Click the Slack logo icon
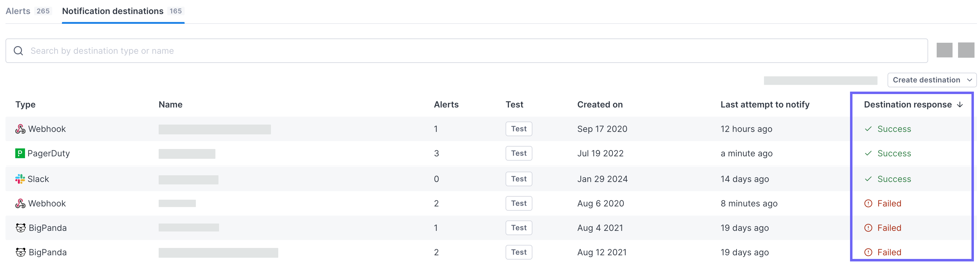This screenshot has width=980, height=262. pos(20,179)
